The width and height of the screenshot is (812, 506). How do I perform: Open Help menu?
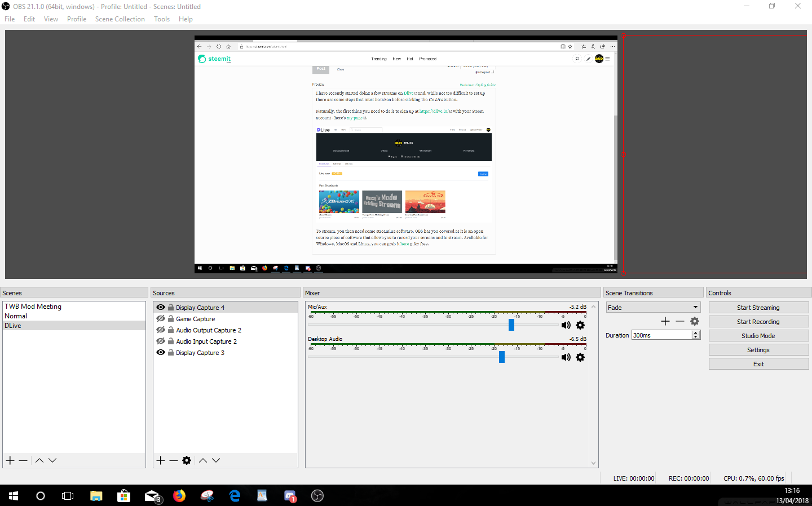point(186,19)
